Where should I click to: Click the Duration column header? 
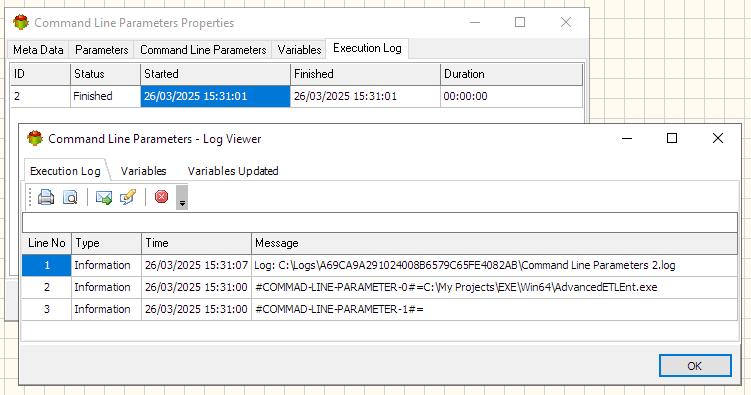tap(511, 74)
